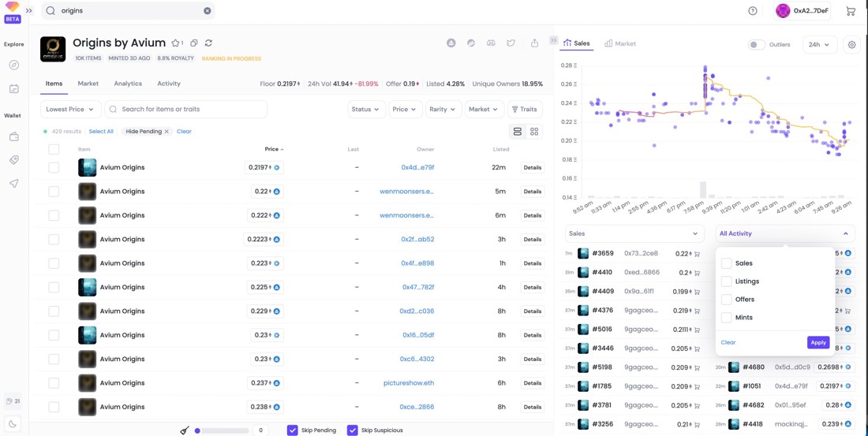Click Clear in the activity filter popup
Screen dimensions: 868x436
click(x=728, y=342)
